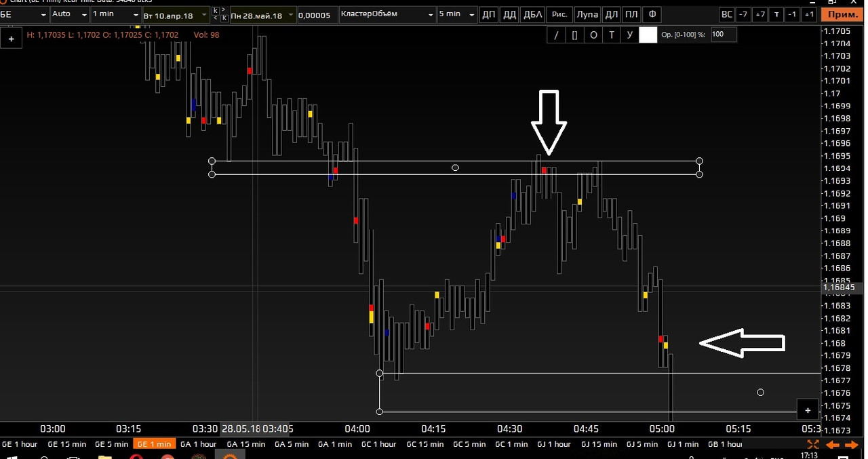Click the plus button at chart top-left
Screen dimensions: 868x459
click(12, 39)
